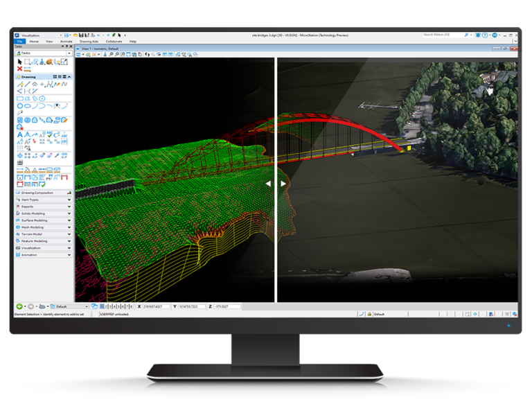Switch Drawing task to icon grid layout
The height and width of the screenshot is (420, 532).
(x=55, y=77)
